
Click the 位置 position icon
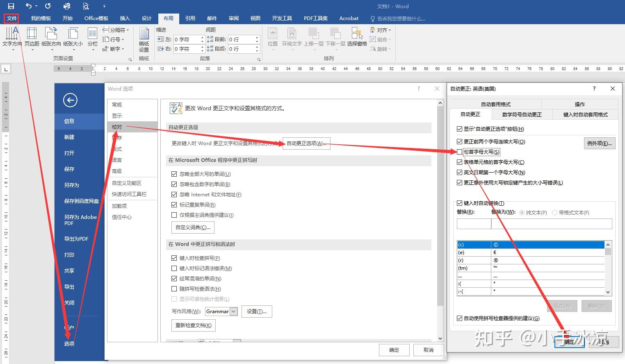[273, 39]
